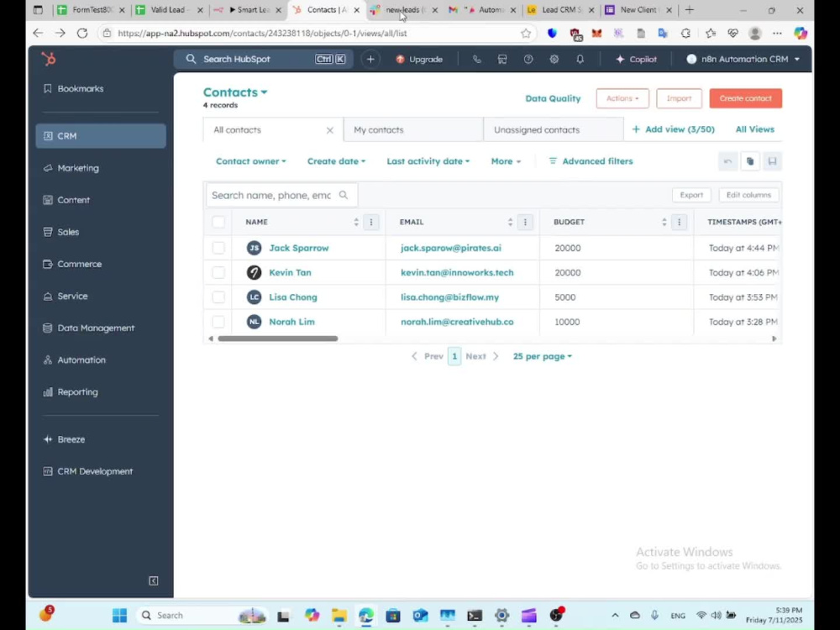This screenshot has width=840, height=630.
Task: Open the Jack Sparrow contact record
Action: point(299,248)
